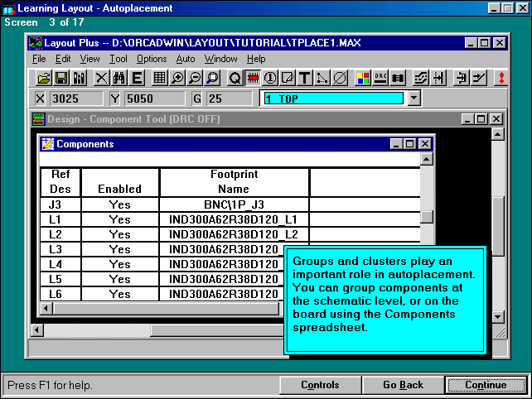The height and width of the screenshot is (399, 532).
Task: Click the Find binoculars icon
Action: pos(118,78)
